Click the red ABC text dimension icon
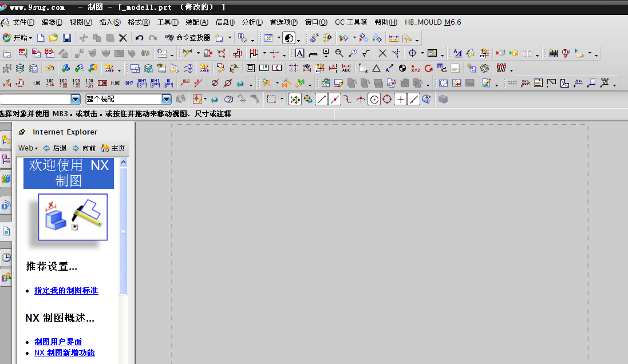This screenshot has height=364, width=628. click(346, 69)
